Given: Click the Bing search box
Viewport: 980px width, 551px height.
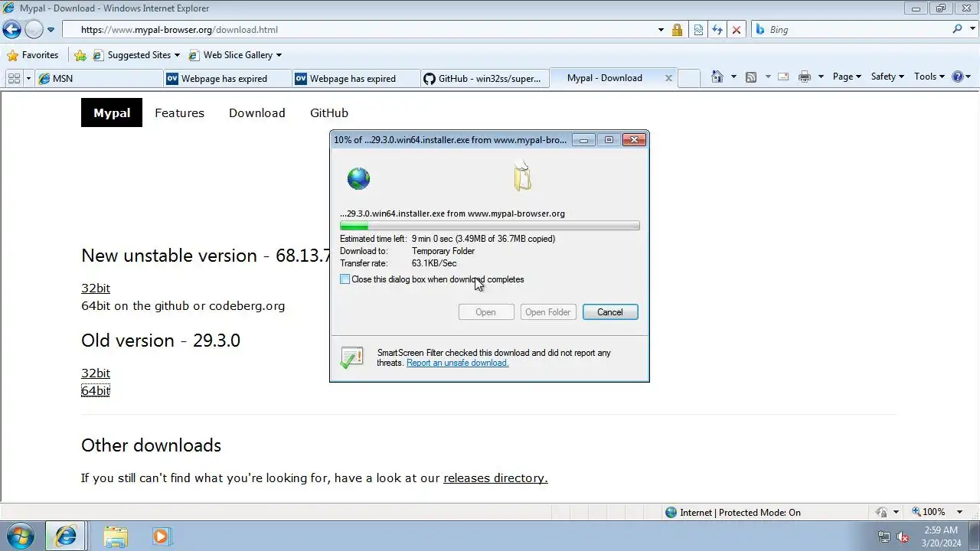Looking at the screenshot, I should click(851, 30).
